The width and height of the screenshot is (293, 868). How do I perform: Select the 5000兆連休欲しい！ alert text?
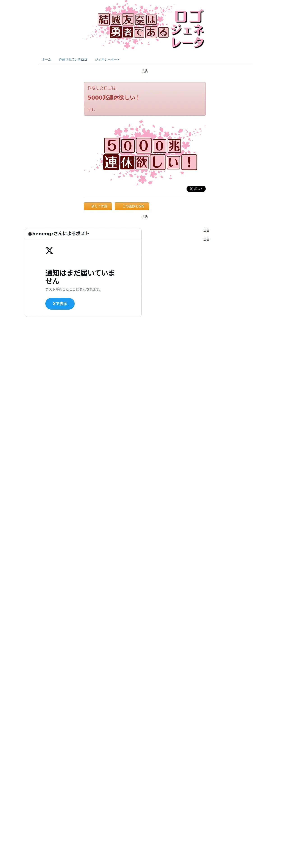click(114, 97)
